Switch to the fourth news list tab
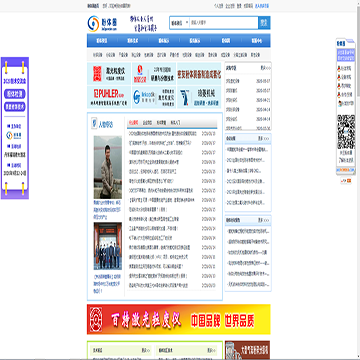Screen dimensions: 360x360 [x=175, y=123]
